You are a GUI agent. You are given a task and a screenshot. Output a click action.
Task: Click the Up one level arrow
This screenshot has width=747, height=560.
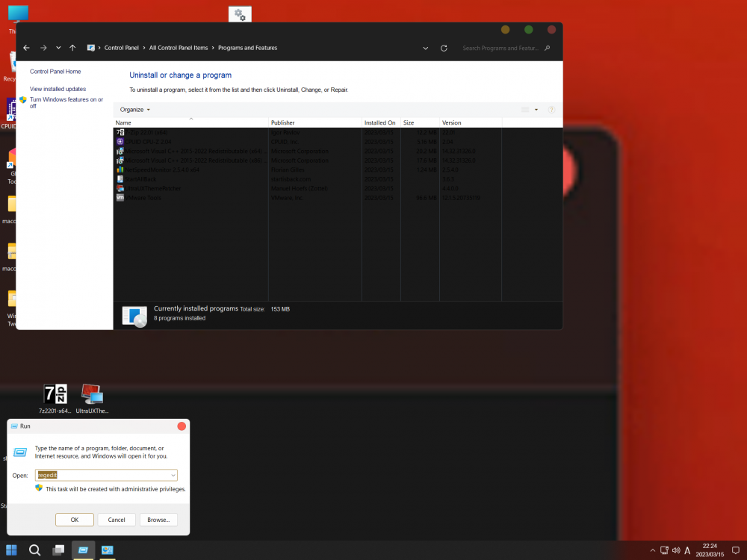point(72,48)
